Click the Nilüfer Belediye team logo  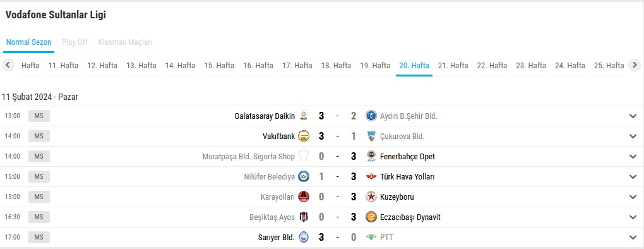click(x=304, y=177)
